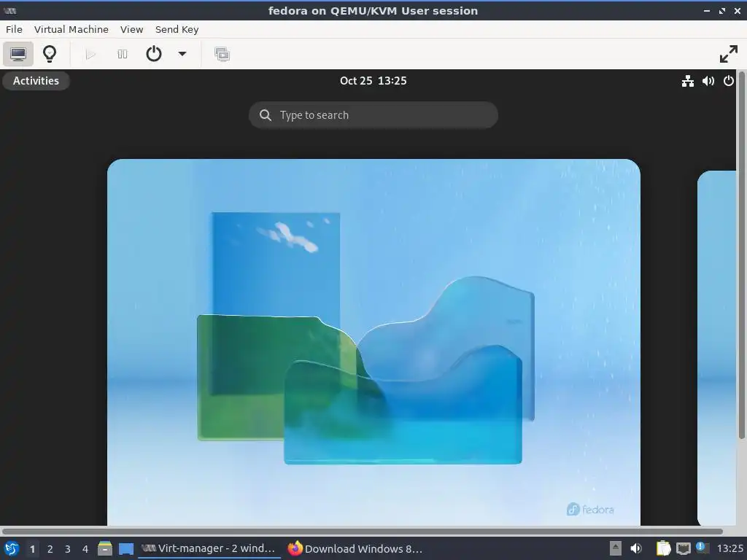747x560 pixels.
Task: Open the File menu
Action: coord(14,29)
